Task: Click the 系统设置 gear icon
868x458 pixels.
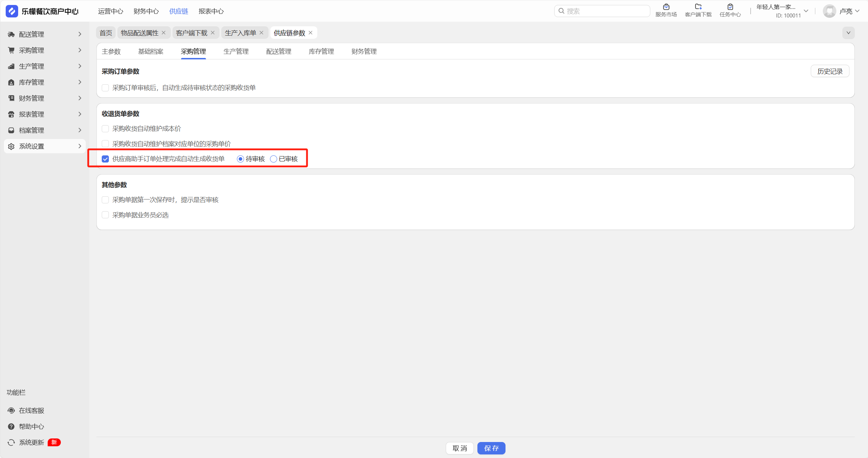Action: (x=11, y=146)
